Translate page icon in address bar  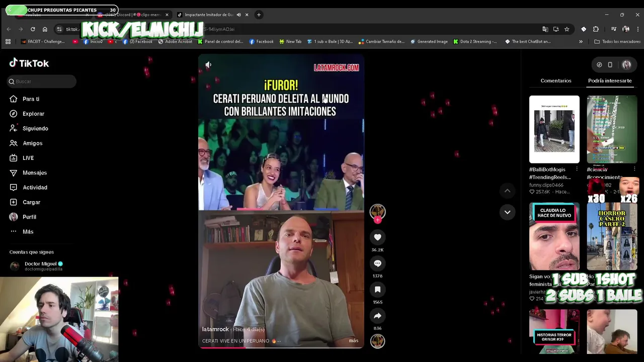coord(545,29)
